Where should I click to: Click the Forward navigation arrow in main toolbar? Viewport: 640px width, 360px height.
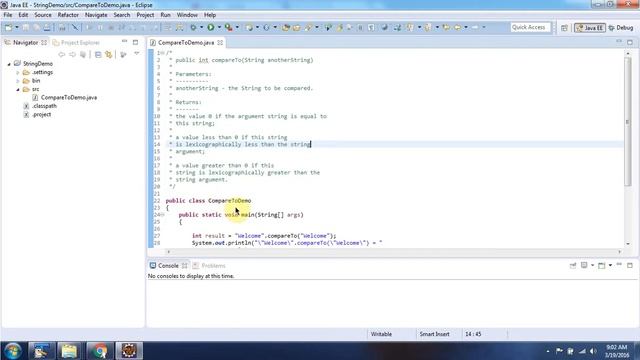[475, 27]
